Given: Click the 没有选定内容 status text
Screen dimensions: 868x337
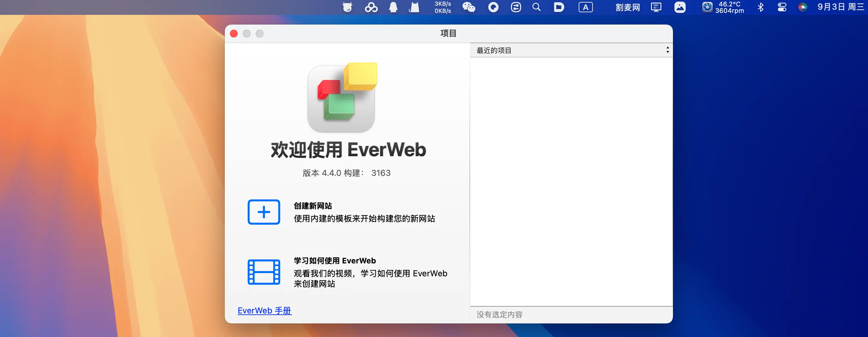Looking at the screenshot, I should [x=499, y=314].
